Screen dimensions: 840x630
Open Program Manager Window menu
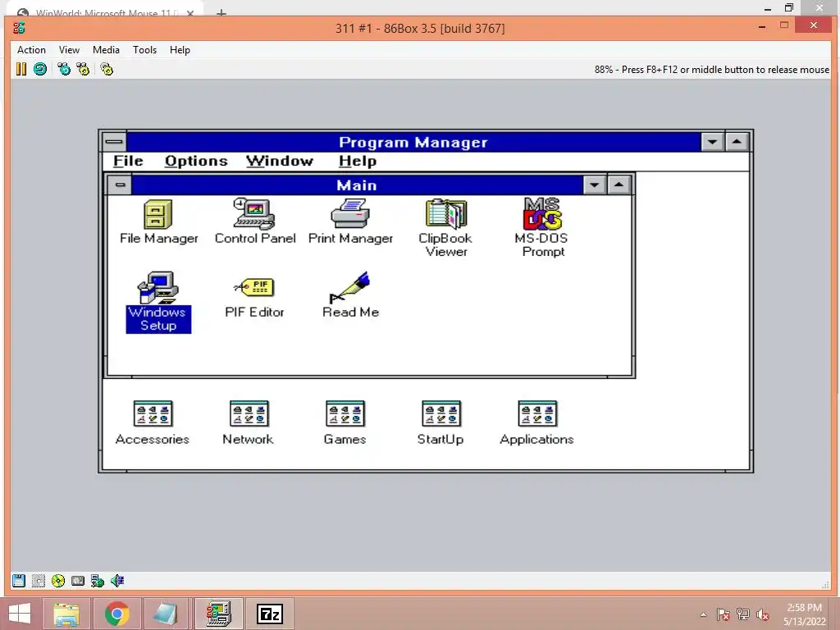click(x=280, y=161)
